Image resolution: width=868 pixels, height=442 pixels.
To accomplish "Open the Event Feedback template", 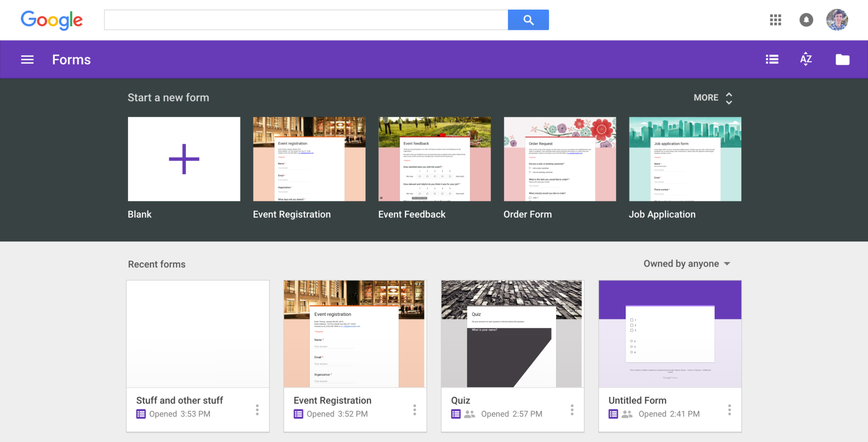I will click(434, 159).
